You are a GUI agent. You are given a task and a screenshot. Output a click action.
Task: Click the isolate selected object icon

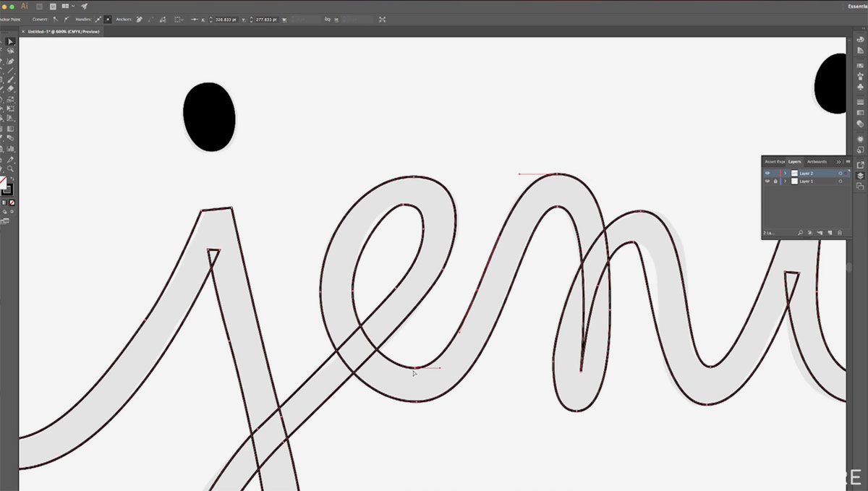pyautogui.click(x=382, y=20)
